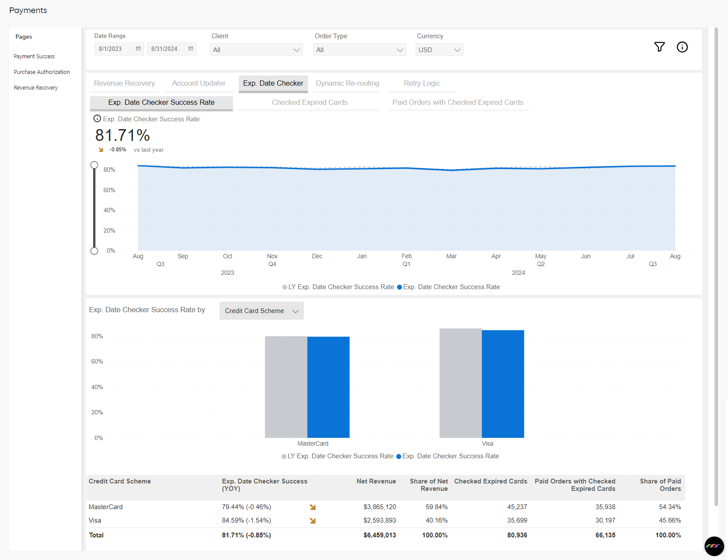Open the Retry Logic tab
The width and height of the screenshot is (728, 560).
coord(422,83)
